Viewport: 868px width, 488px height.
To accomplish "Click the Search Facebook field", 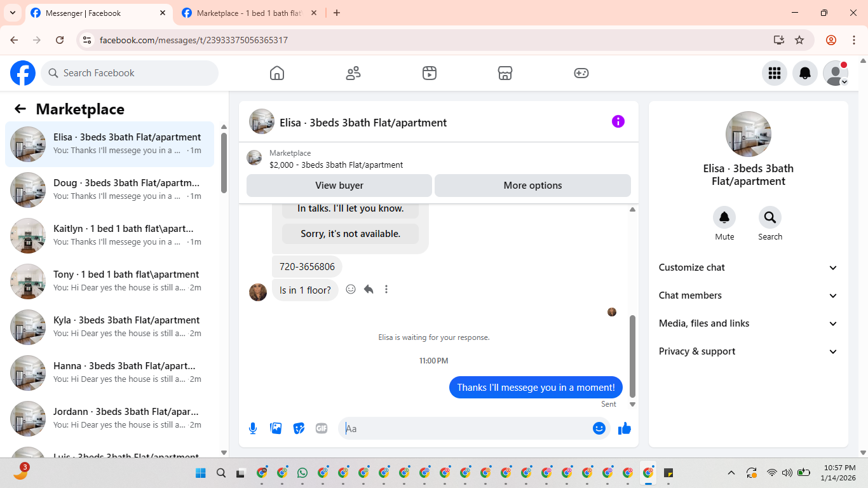I will click(x=130, y=73).
